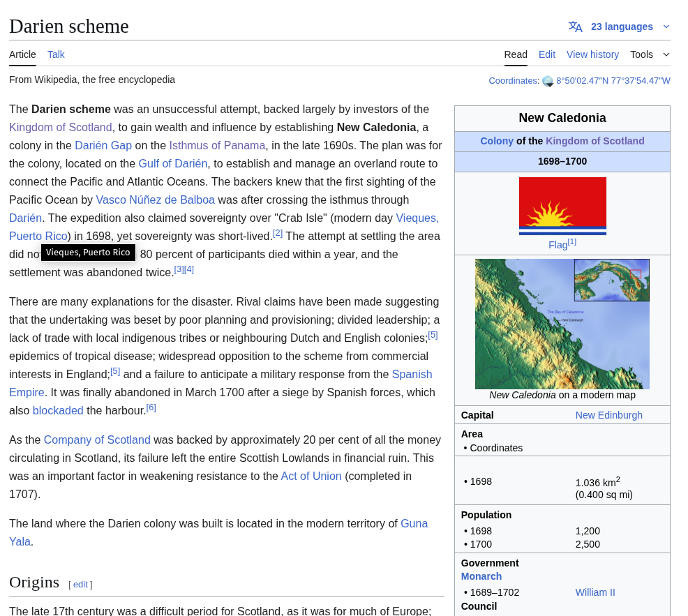Jump to citation [1] beside Flag
The image size is (688, 616).
click(x=572, y=242)
